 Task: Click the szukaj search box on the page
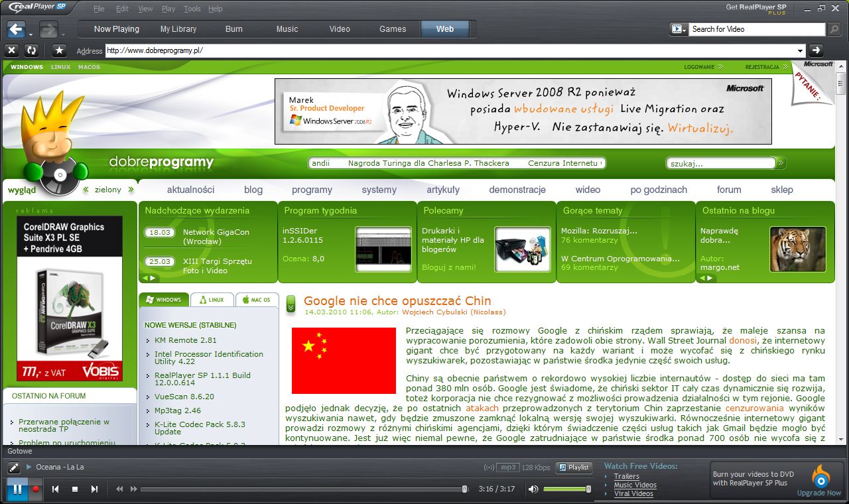coord(721,163)
